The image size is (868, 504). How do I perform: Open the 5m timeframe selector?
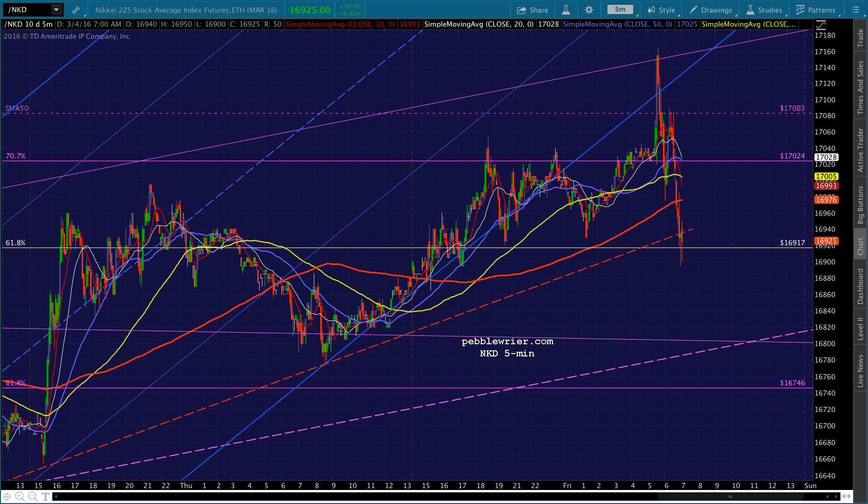coord(620,10)
